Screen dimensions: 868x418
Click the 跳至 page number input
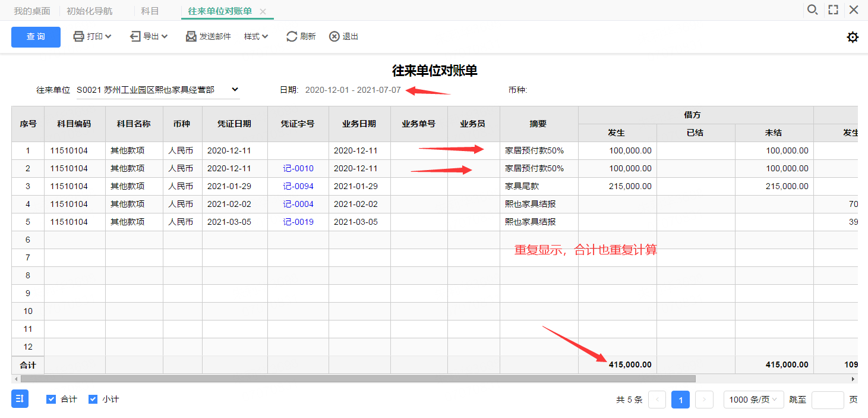[x=828, y=400]
